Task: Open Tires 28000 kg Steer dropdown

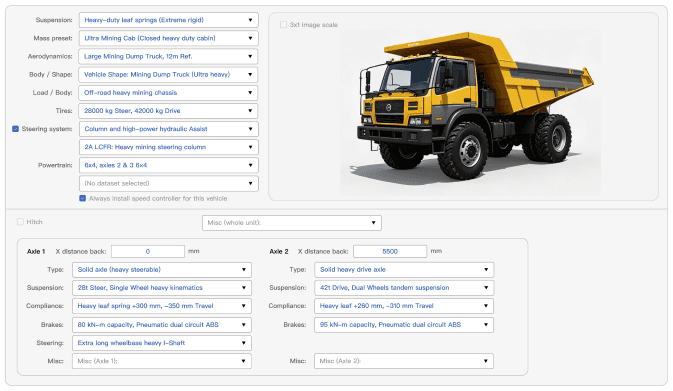Action: 168,111
